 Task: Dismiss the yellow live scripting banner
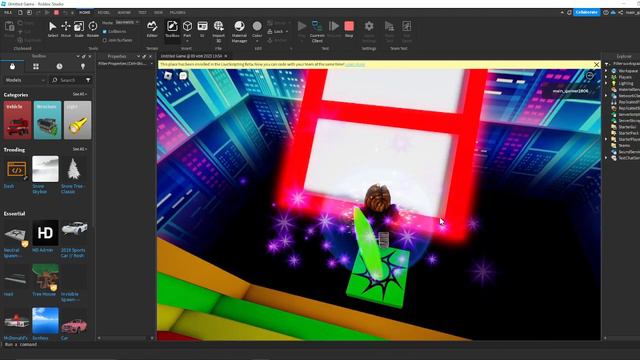[596, 64]
